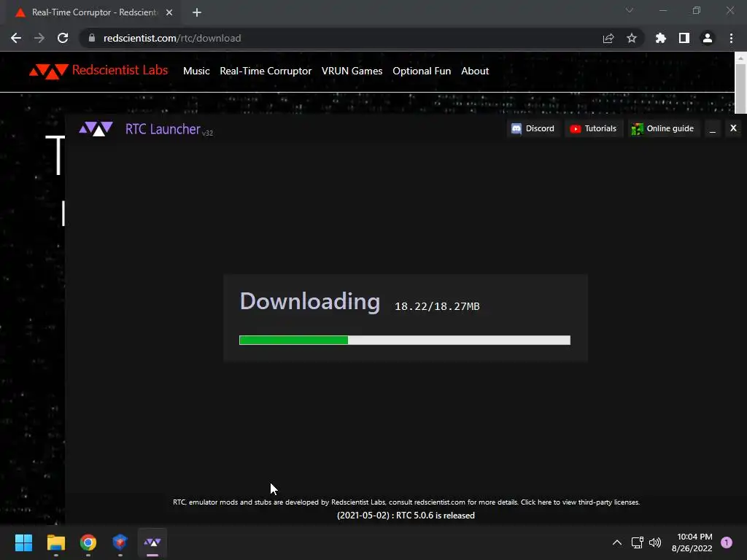The image size is (747, 560).
Task: Open the Real-Time Corruptor menu item
Action: click(x=266, y=71)
